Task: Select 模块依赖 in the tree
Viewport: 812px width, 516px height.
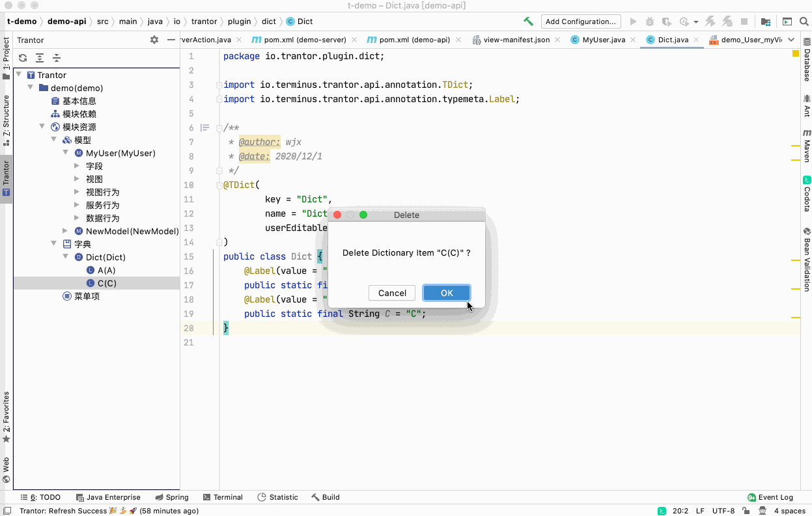Action: (x=79, y=114)
